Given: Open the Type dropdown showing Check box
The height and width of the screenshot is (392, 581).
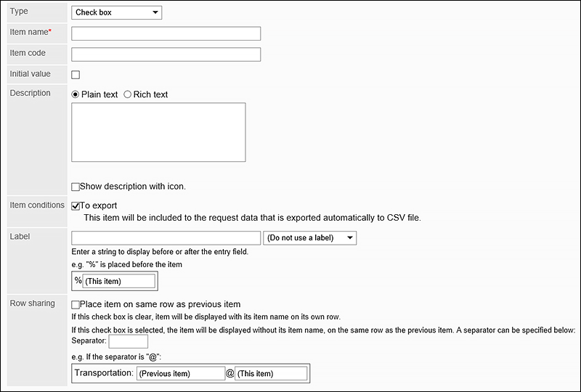Looking at the screenshot, I should pos(116,12).
